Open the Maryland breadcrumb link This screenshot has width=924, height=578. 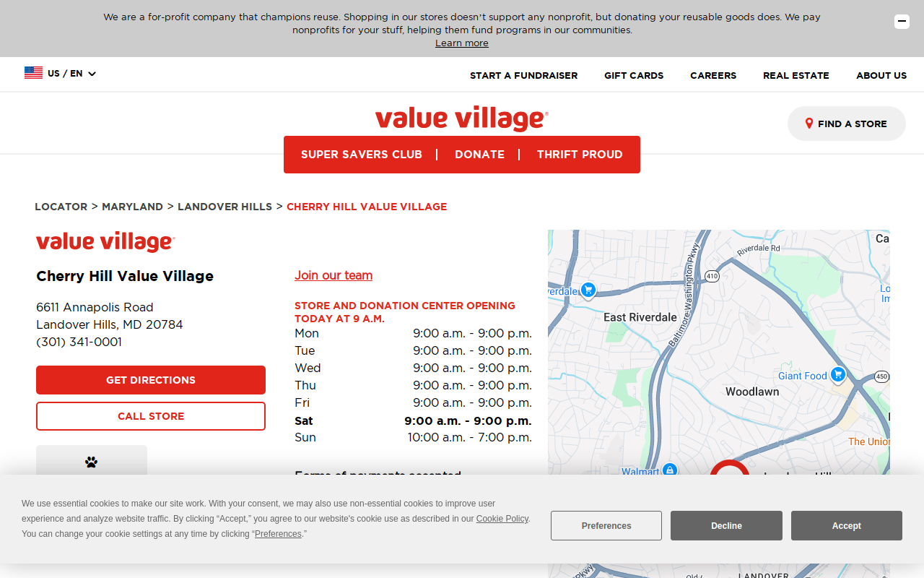click(132, 207)
